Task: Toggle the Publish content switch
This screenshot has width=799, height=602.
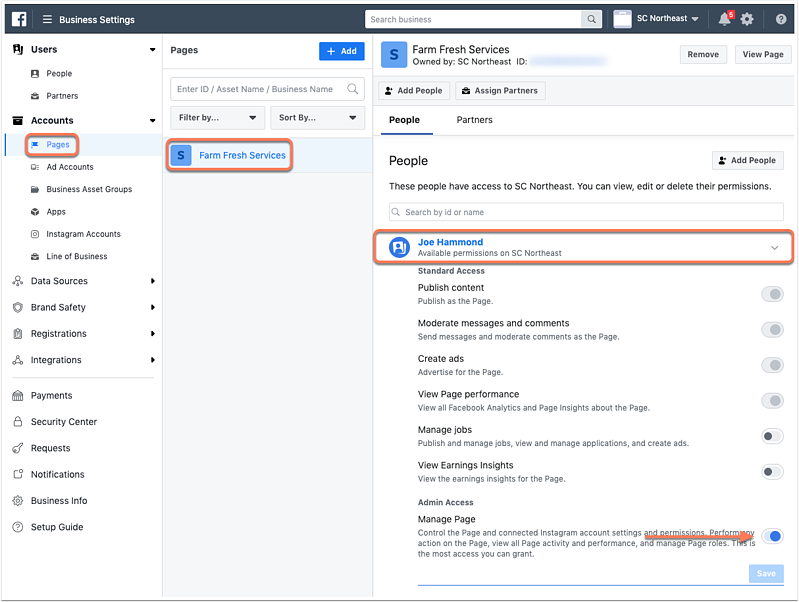Action: point(773,294)
